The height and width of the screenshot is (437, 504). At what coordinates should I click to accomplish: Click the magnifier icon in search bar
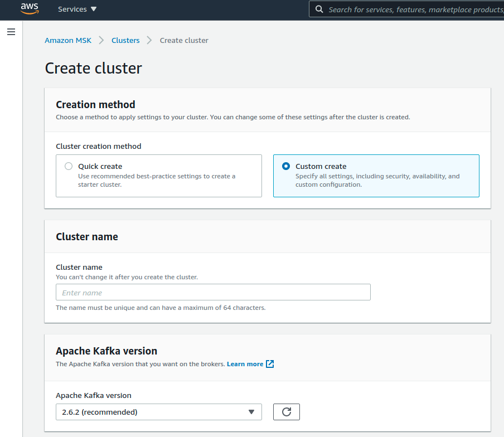coord(319,9)
